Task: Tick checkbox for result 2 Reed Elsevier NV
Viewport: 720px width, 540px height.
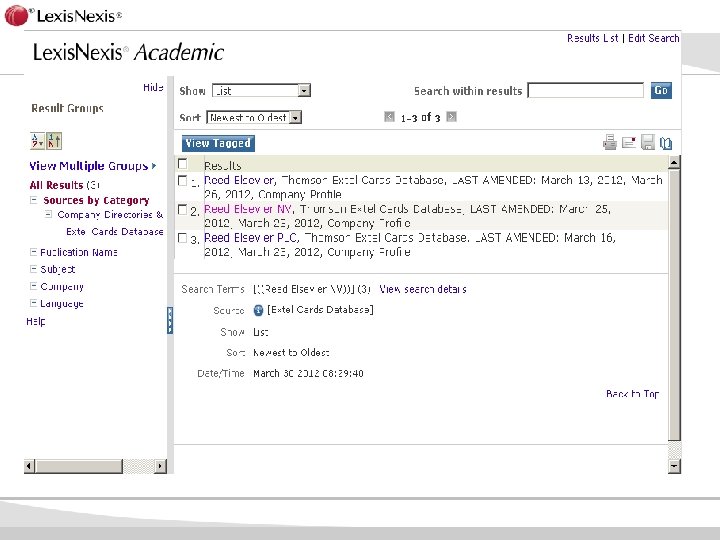Action: pos(182,210)
